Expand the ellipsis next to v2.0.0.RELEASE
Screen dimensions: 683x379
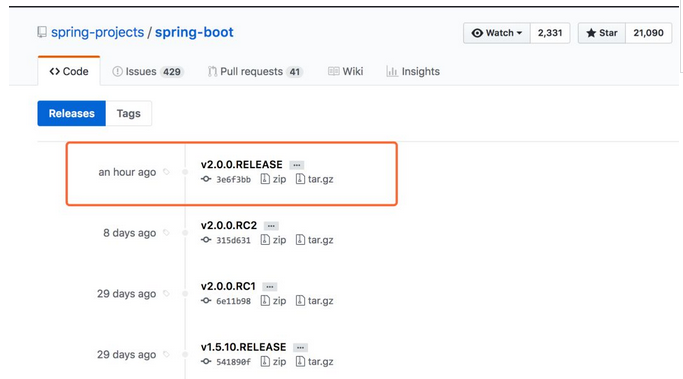click(x=297, y=165)
